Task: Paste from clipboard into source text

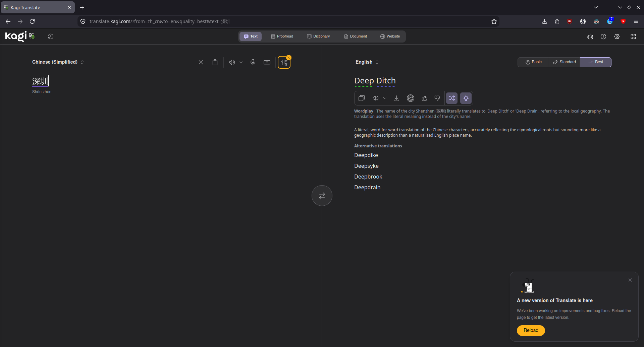Action: point(215,62)
